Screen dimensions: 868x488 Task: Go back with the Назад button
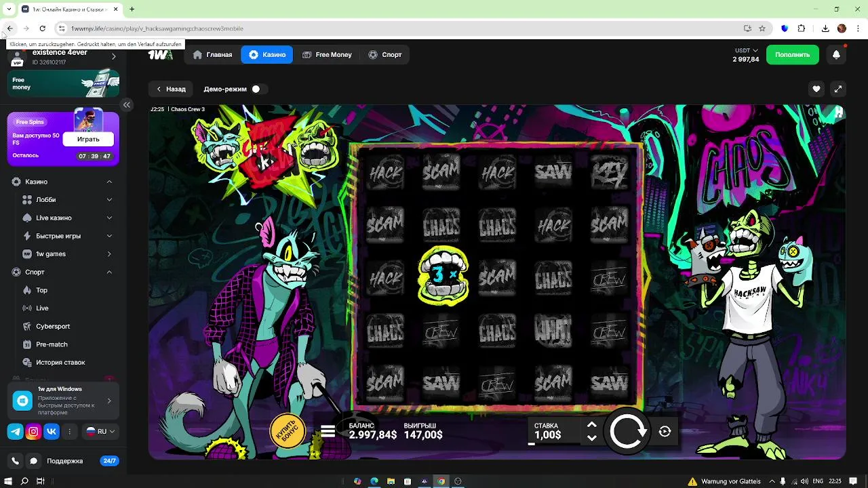click(171, 89)
